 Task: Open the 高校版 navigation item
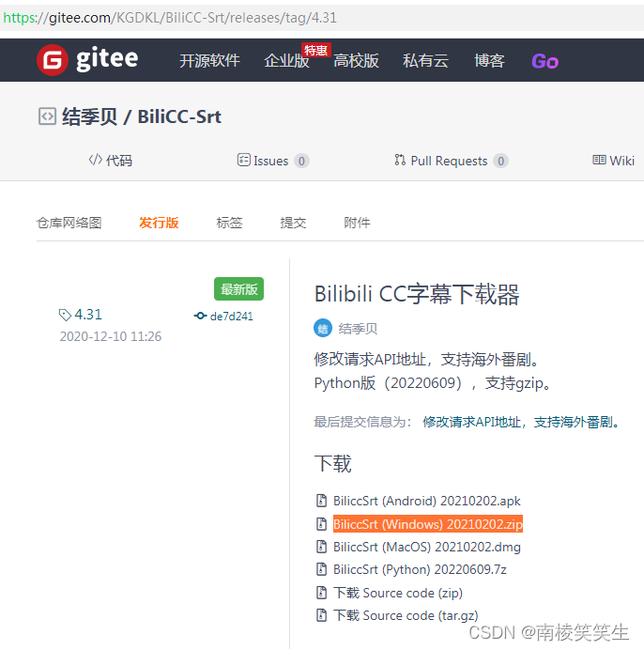click(x=356, y=61)
